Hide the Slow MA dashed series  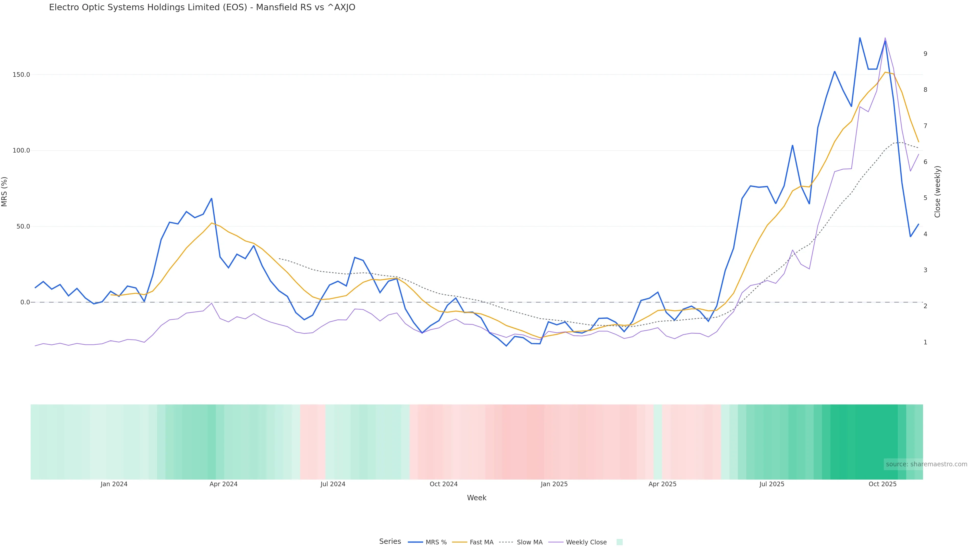click(x=530, y=542)
